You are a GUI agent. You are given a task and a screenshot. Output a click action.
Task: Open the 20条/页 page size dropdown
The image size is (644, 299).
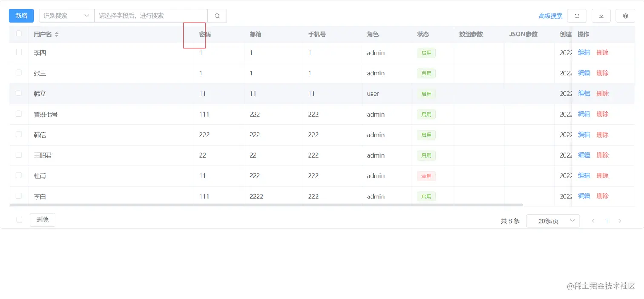click(553, 221)
